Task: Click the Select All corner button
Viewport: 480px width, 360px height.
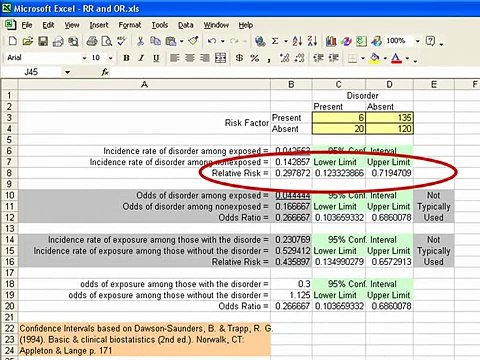Action: tap(9, 85)
